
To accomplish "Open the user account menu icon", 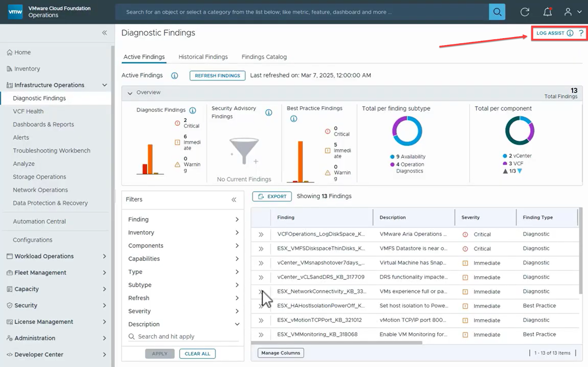I will click(x=568, y=12).
